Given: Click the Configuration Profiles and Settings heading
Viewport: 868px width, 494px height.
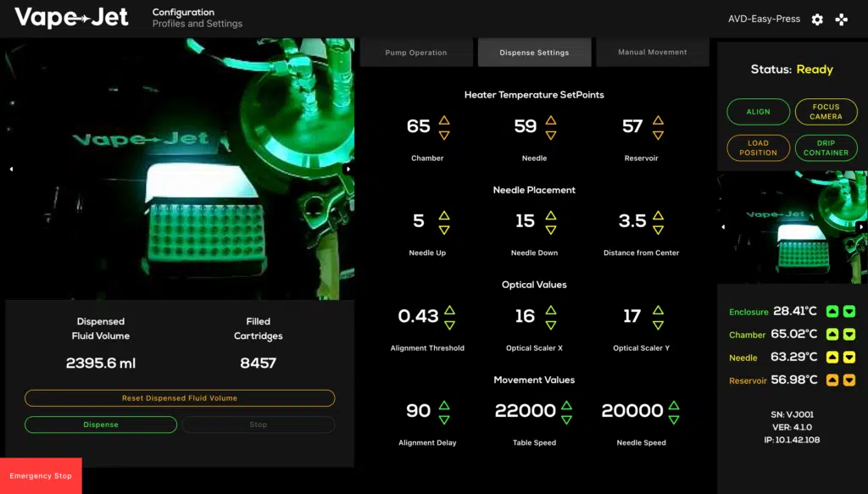Looking at the screenshot, I should coord(197,18).
